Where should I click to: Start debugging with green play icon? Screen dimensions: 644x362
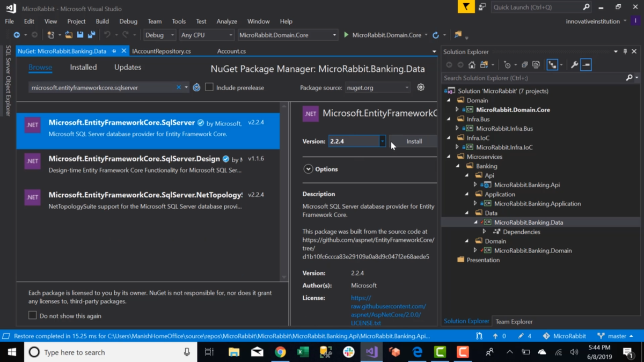tap(346, 35)
